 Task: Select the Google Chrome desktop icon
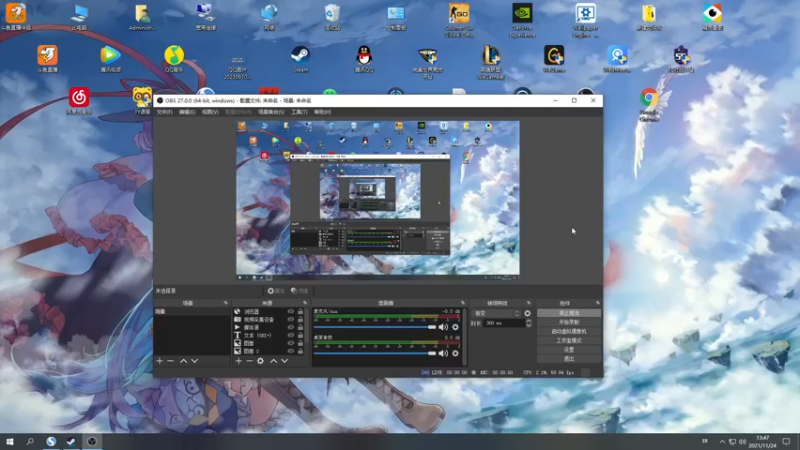click(649, 99)
